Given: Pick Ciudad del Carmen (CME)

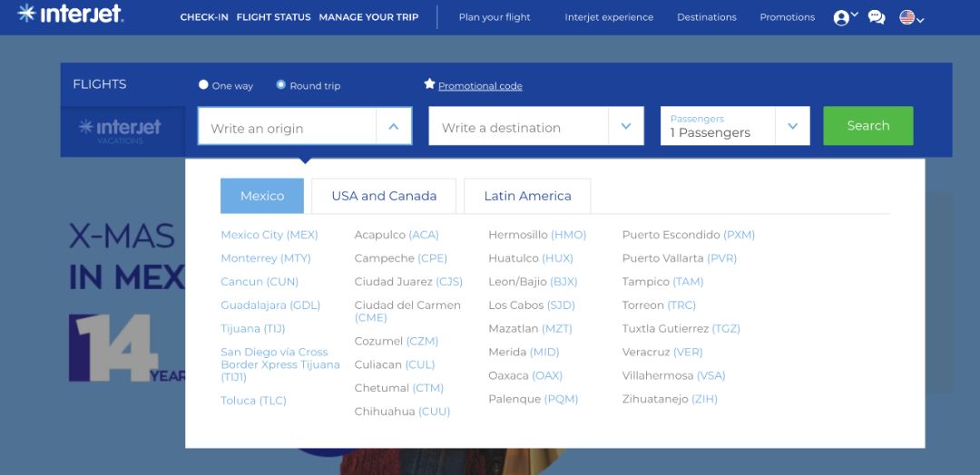Looking at the screenshot, I should (407, 312).
